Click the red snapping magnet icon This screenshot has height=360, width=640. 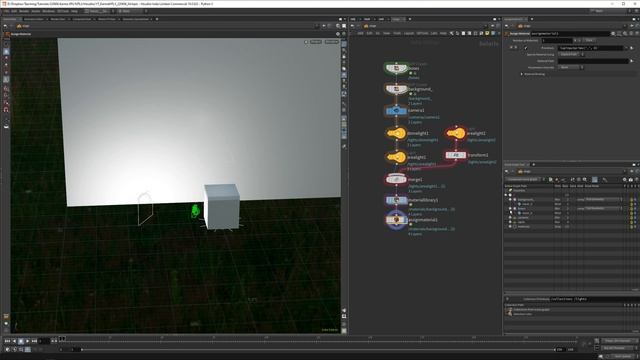(x=6, y=110)
